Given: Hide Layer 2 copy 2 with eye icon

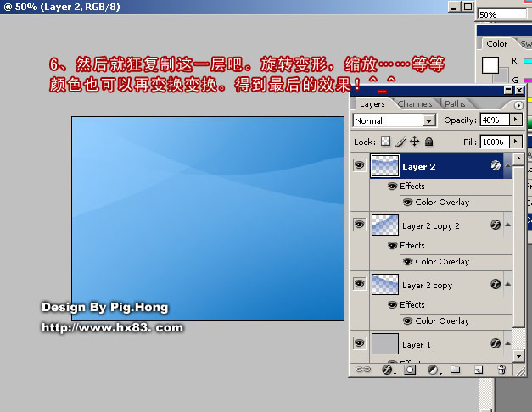Looking at the screenshot, I should [x=359, y=225].
